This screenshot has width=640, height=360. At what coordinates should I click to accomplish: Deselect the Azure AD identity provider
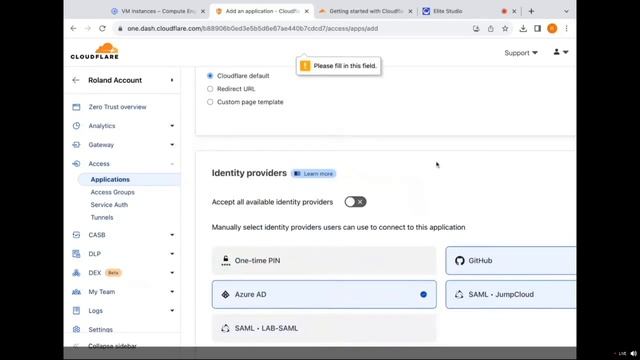(324, 294)
